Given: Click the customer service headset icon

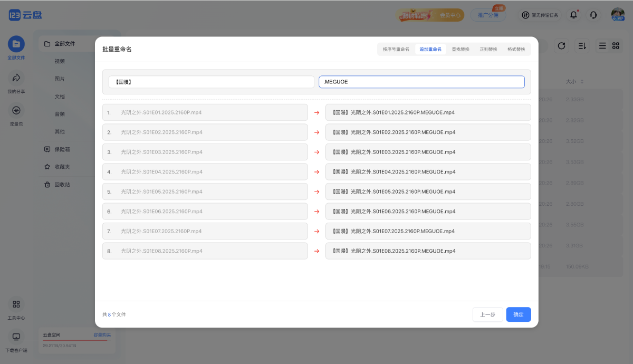Looking at the screenshot, I should [x=593, y=15].
